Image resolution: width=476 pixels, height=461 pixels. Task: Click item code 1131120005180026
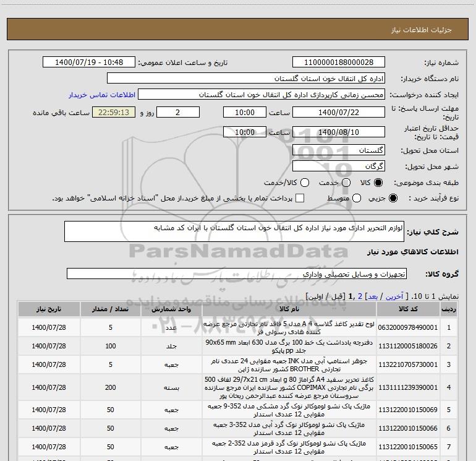(x=408, y=346)
